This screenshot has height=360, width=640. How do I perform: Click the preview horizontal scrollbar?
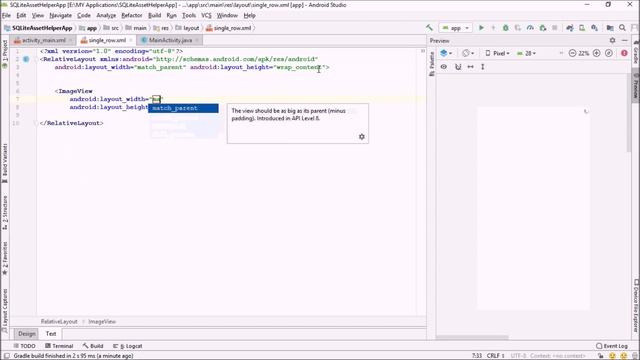[472, 338]
